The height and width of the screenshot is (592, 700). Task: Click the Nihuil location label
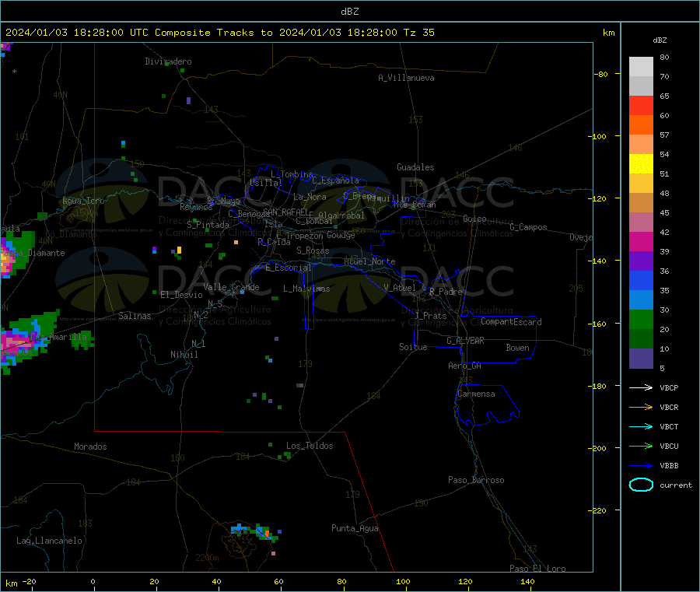[184, 355]
